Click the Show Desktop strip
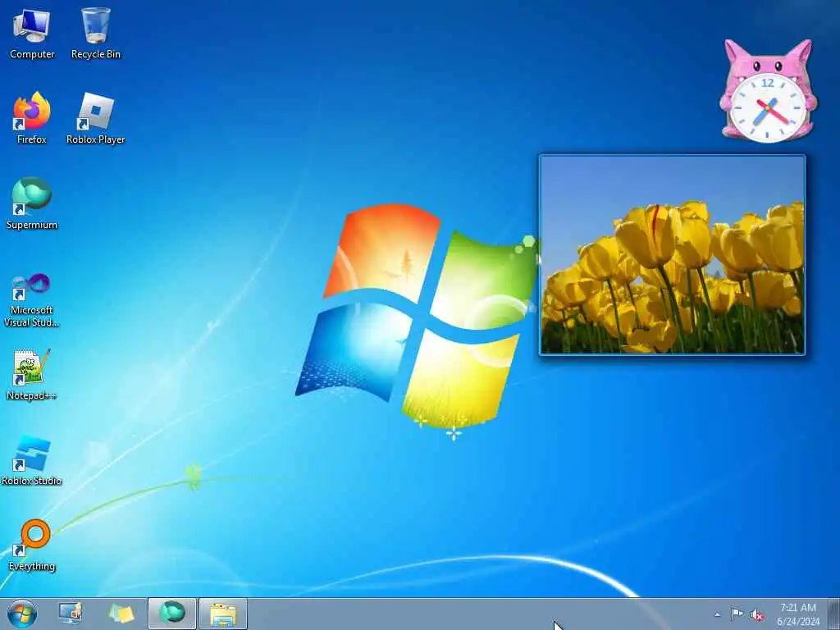 (834, 614)
